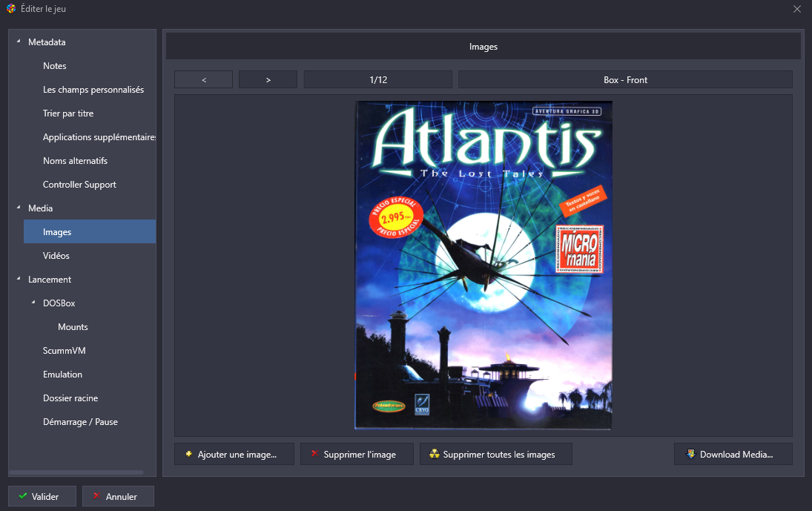The image size is (812, 511).
Task: Click the 1/12 image counter
Action: 378,80
